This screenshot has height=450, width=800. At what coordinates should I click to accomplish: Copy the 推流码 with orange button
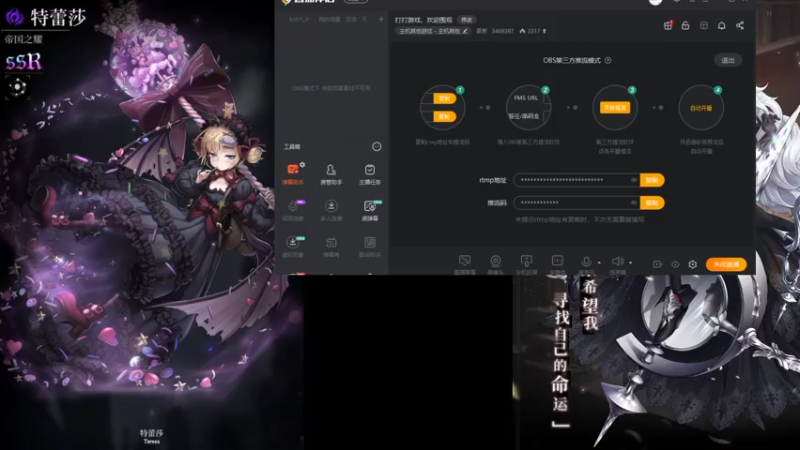point(652,203)
